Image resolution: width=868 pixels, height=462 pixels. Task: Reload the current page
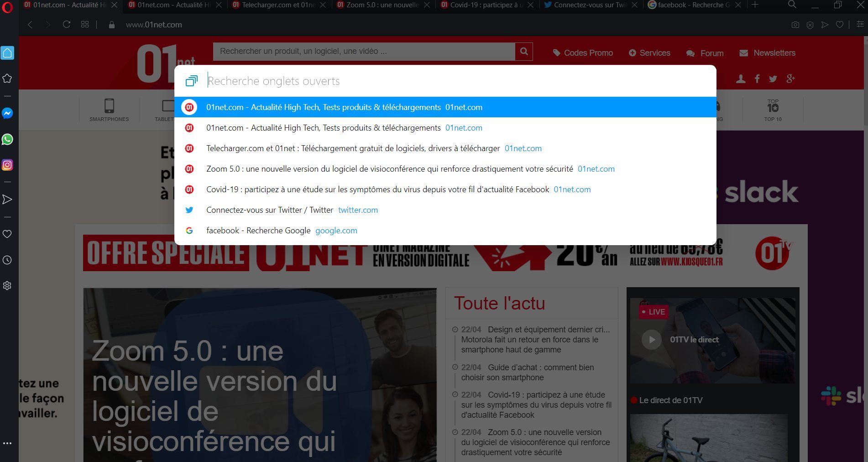67,25
